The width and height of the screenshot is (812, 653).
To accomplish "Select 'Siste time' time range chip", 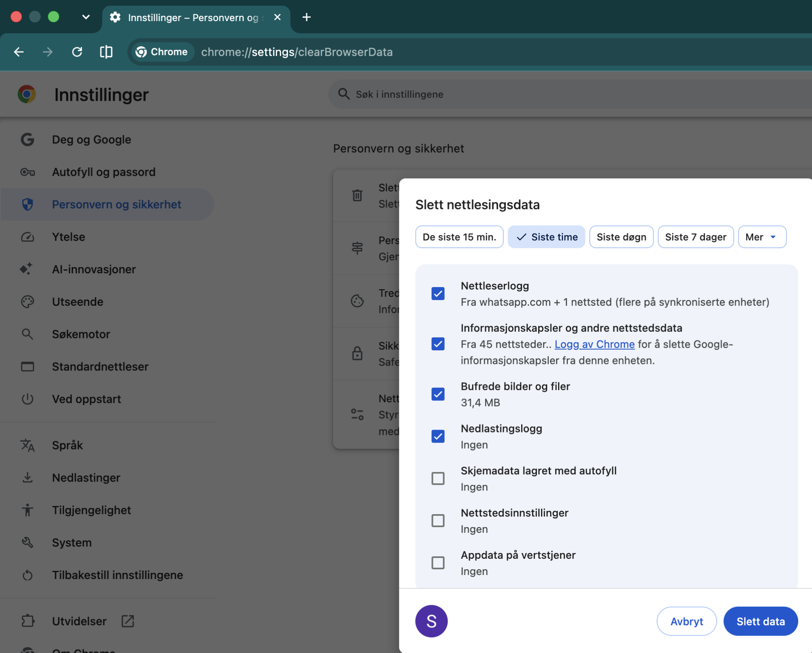I will tap(546, 237).
